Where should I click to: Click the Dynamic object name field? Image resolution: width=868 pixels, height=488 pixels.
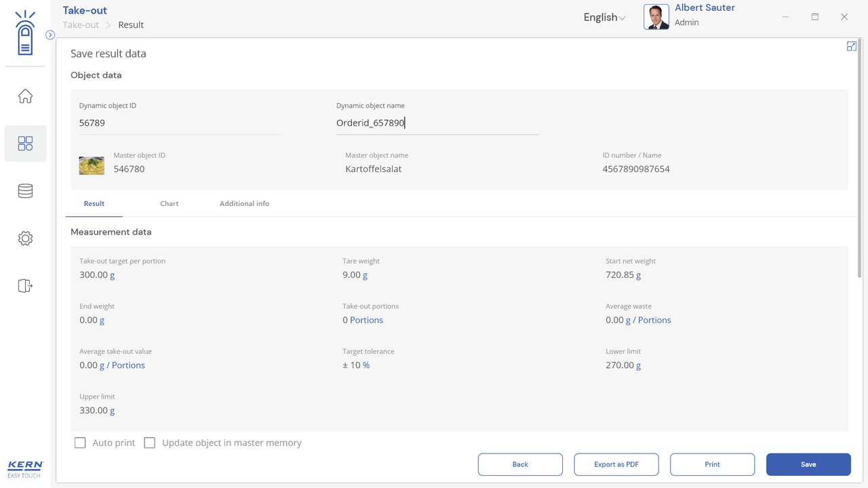tap(437, 123)
